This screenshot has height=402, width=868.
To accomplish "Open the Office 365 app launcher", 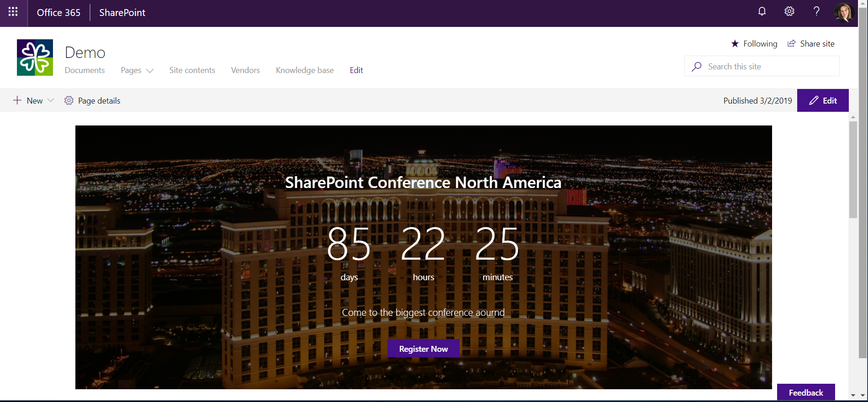I will [x=13, y=12].
